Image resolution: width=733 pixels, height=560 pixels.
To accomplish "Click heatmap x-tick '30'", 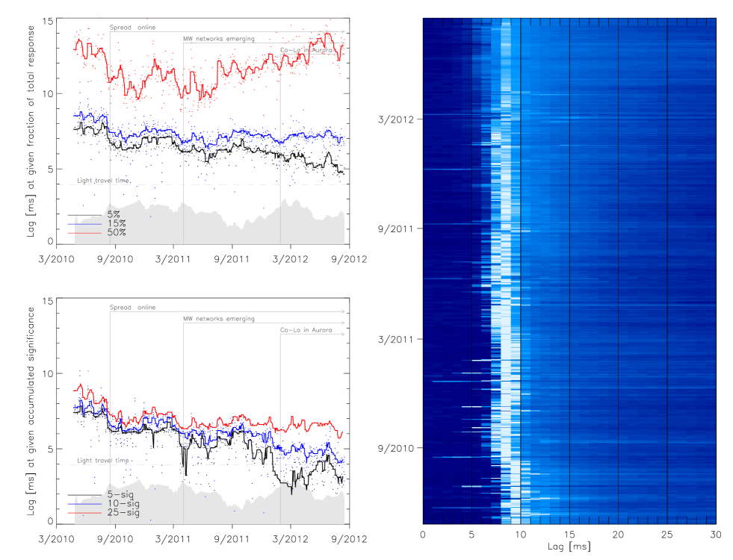I will 716,535.
